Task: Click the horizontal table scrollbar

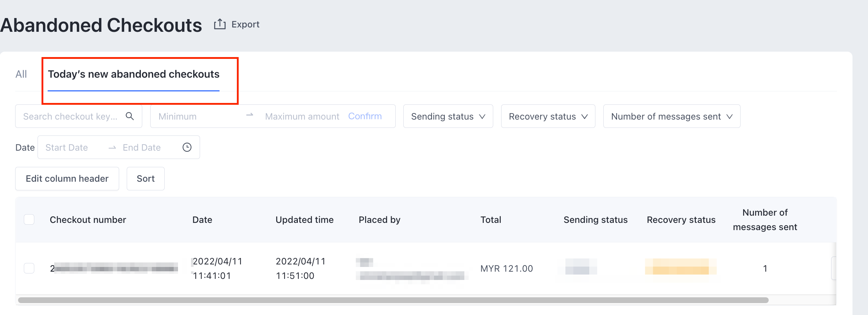Action: tap(393, 300)
